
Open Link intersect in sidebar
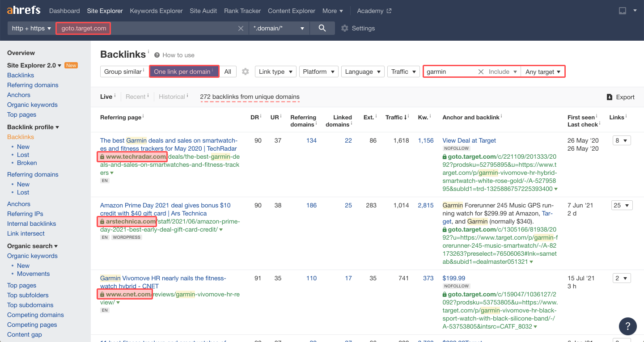(26, 233)
